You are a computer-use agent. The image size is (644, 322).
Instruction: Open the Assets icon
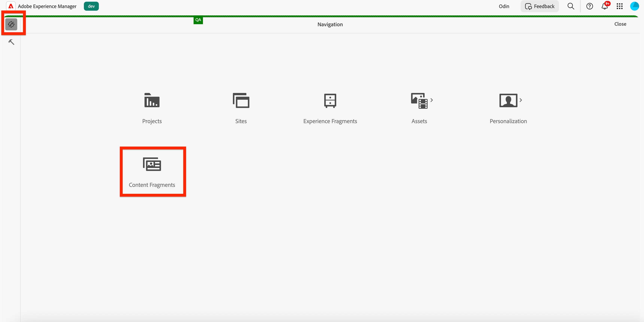419,101
